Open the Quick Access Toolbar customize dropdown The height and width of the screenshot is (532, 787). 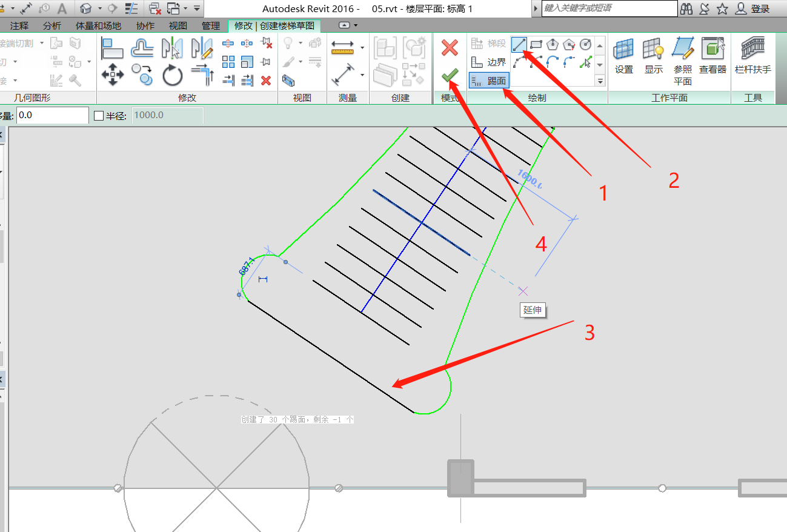click(197, 8)
